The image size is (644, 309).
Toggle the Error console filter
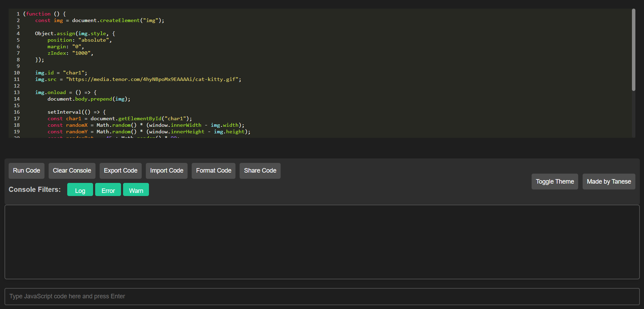tap(108, 190)
